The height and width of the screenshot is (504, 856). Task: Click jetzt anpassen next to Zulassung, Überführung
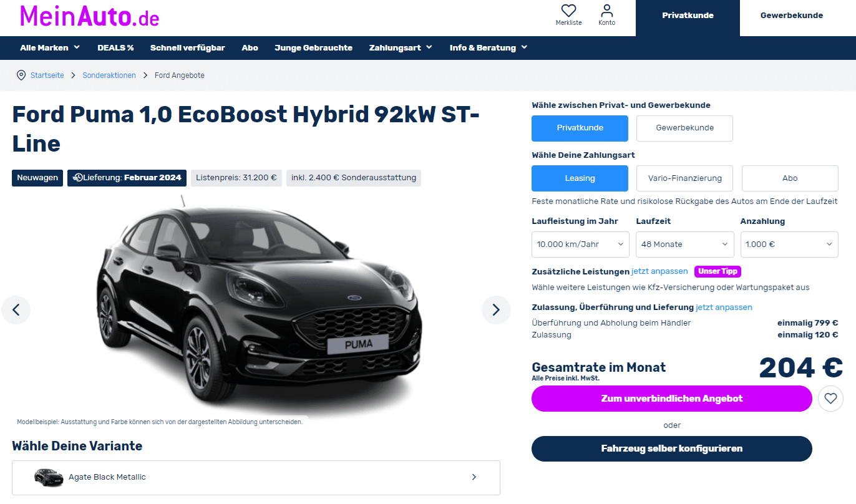click(724, 308)
